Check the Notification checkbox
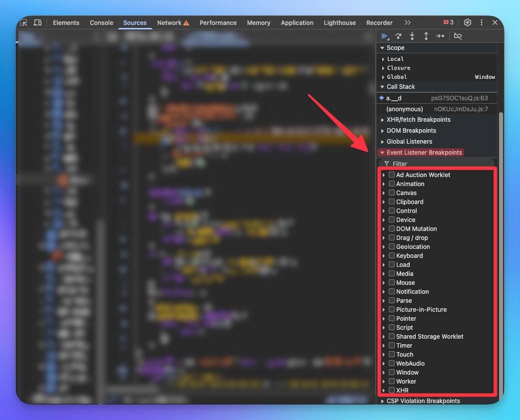Image resolution: width=520 pixels, height=420 pixels. pyautogui.click(x=392, y=291)
